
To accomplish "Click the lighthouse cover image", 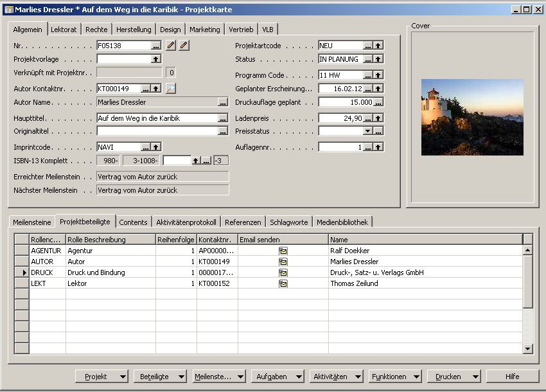I will (x=472, y=117).
